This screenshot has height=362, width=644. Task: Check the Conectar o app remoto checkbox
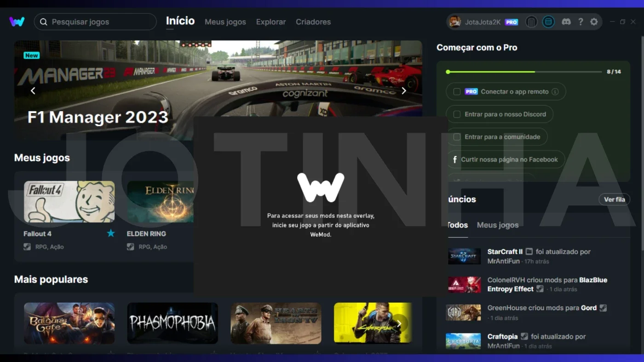(457, 91)
